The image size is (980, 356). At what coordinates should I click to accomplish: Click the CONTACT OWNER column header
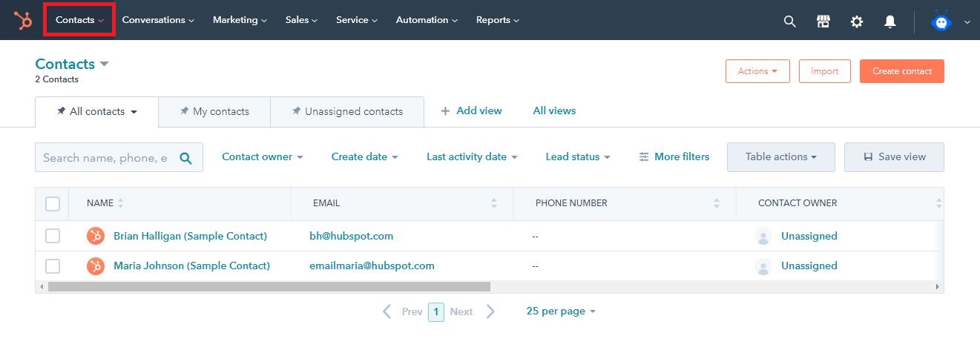click(798, 203)
